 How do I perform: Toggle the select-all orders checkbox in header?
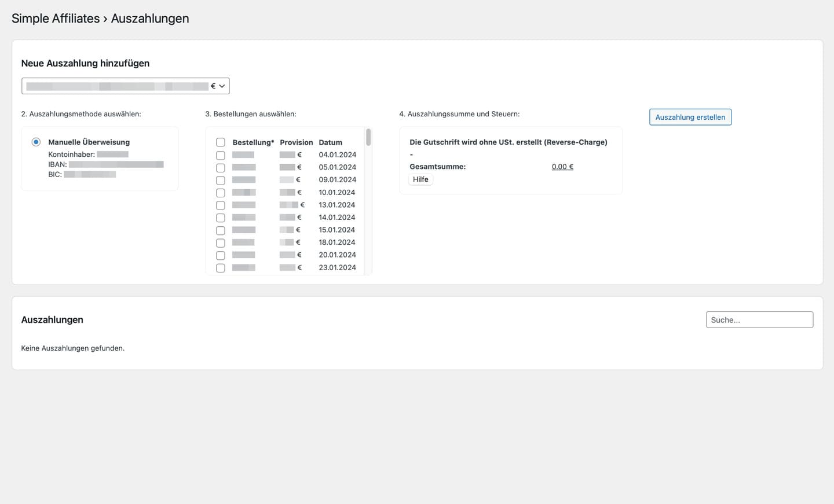[x=221, y=142]
